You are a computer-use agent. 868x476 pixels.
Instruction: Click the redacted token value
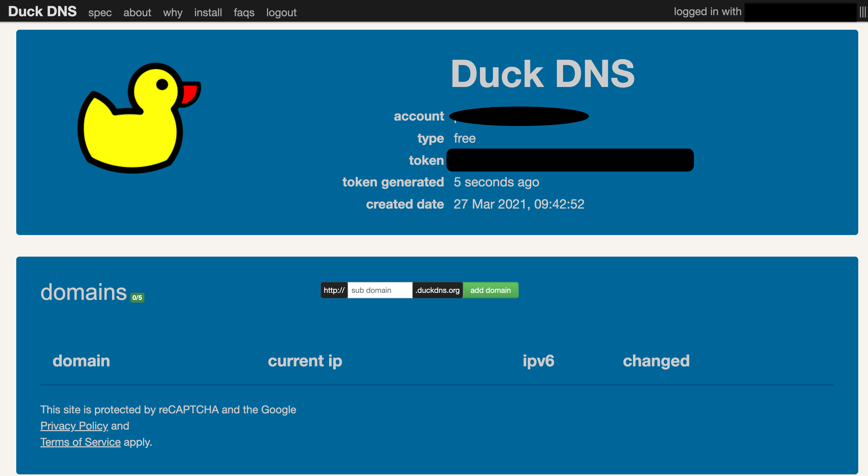(570, 160)
